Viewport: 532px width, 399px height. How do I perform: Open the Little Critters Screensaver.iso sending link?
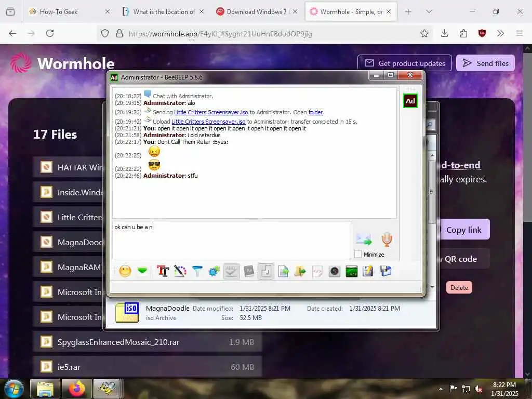pyautogui.click(x=211, y=112)
